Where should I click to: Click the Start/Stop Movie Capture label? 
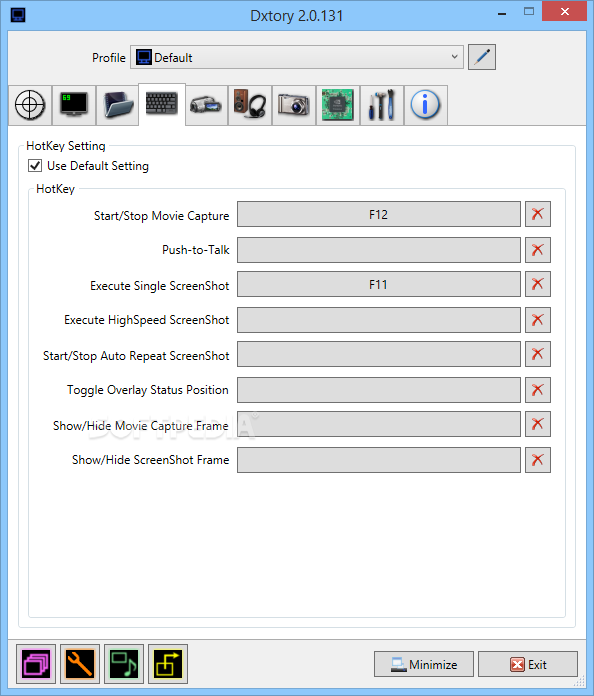click(162, 216)
